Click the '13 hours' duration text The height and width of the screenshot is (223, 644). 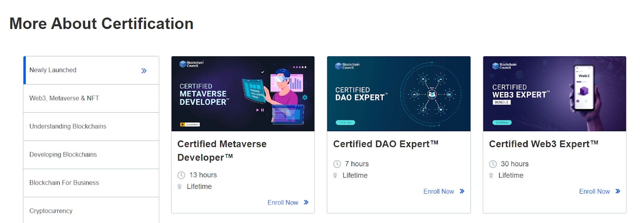tap(203, 175)
